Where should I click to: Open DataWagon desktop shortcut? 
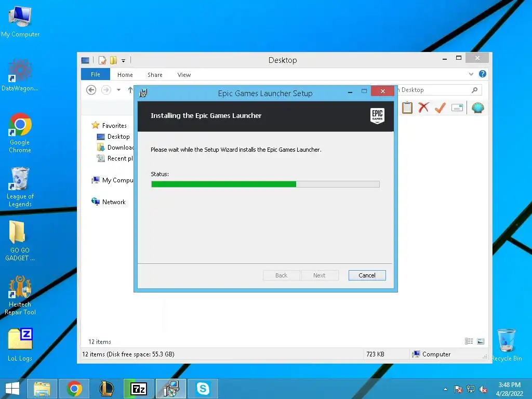20,75
